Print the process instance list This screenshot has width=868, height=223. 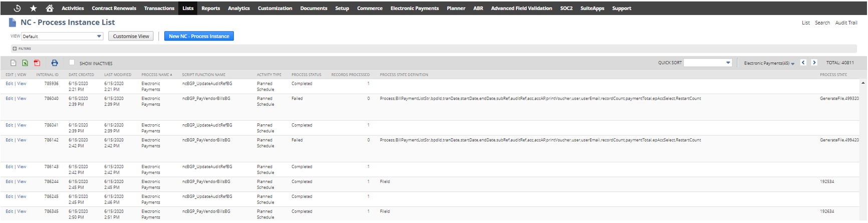pyautogui.click(x=55, y=63)
